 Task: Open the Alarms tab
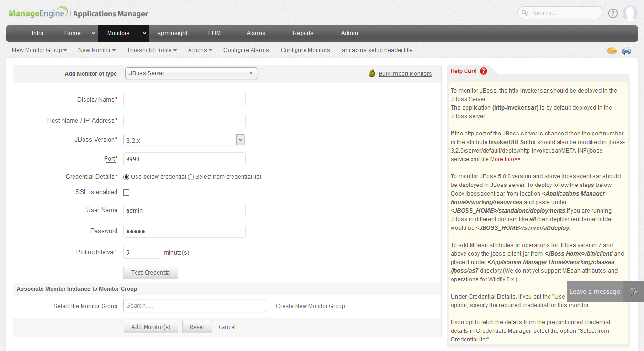(256, 33)
